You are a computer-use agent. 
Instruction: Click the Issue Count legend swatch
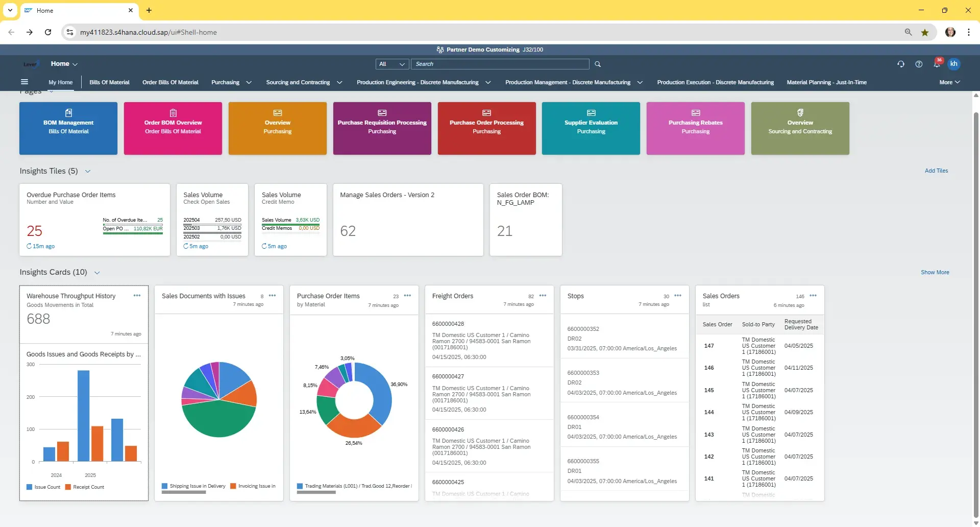click(29, 487)
